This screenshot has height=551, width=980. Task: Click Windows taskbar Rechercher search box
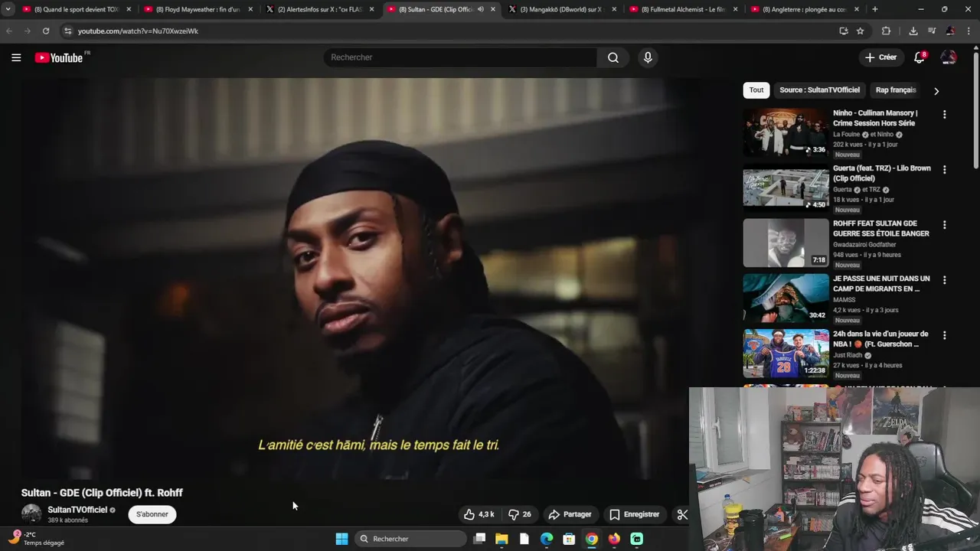[x=411, y=539]
